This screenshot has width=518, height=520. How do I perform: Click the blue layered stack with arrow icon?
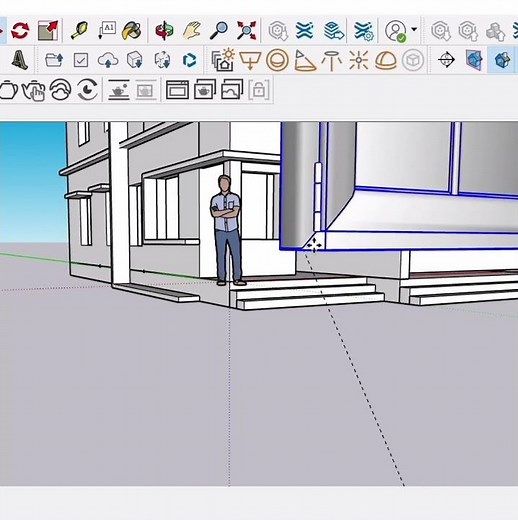tap(334, 31)
